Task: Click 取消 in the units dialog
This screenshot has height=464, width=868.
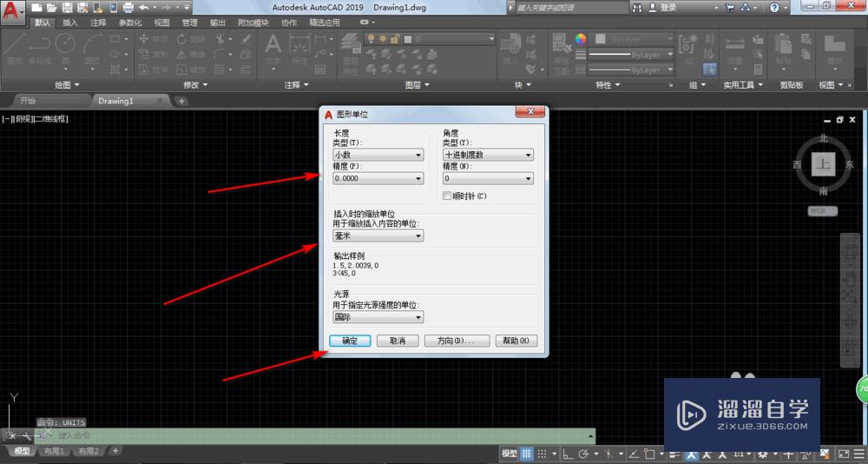Action: [398, 341]
